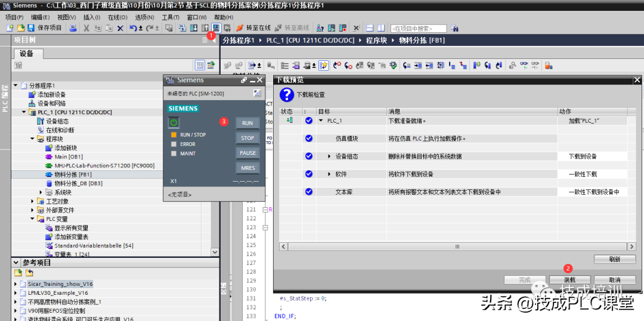Expand 系统块 tree node

tap(41, 192)
